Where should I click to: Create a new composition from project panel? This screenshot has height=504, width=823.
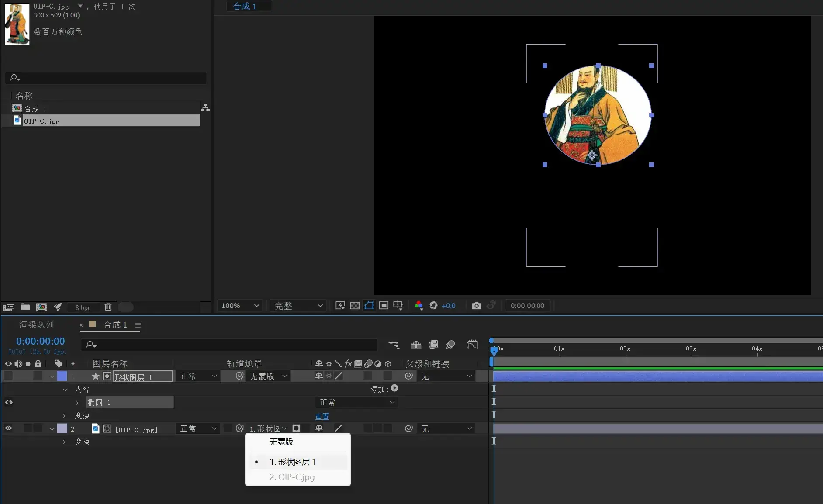(x=41, y=307)
